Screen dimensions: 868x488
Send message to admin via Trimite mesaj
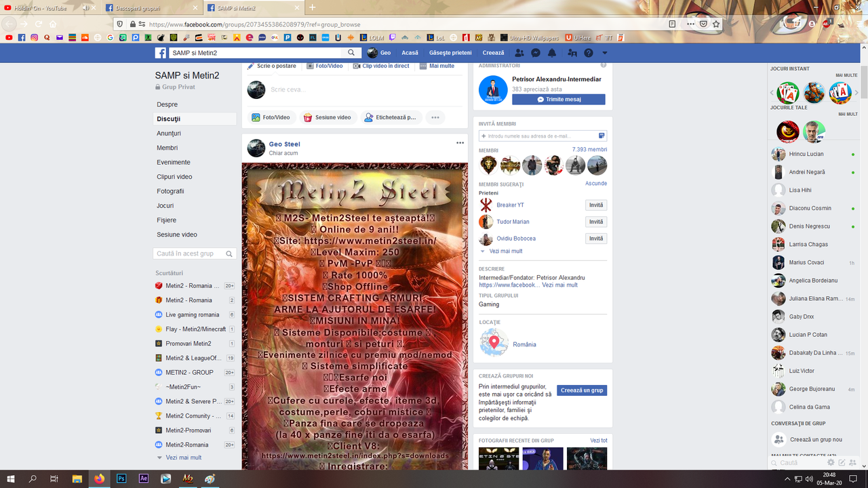tap(559, 99)
